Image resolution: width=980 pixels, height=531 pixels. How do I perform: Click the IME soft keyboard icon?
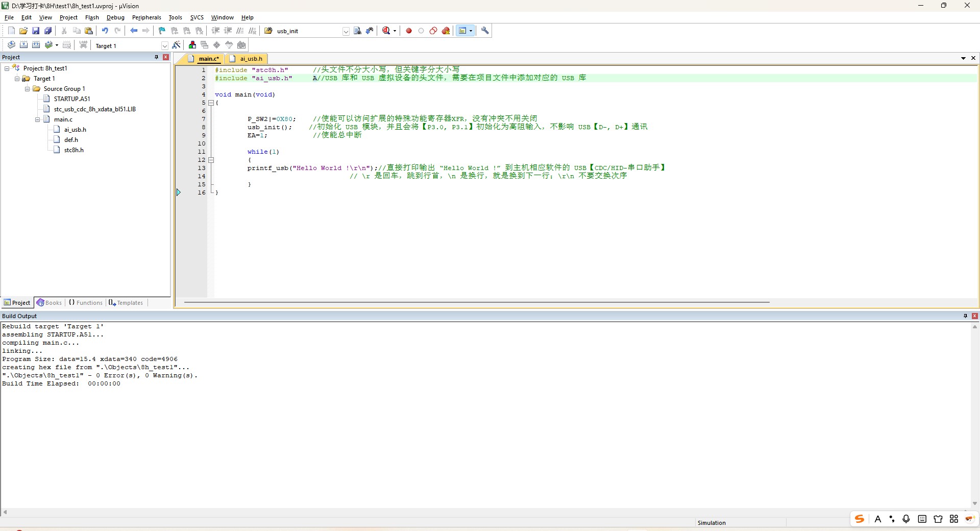click(922, 519)
